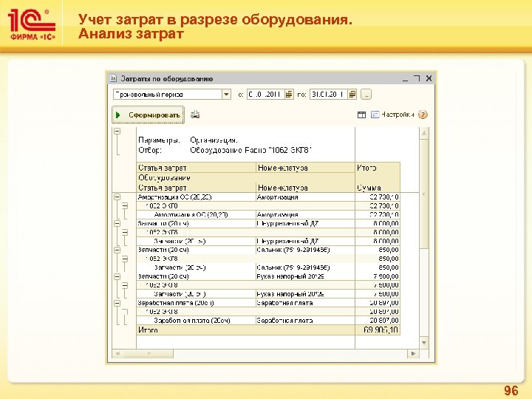
Task: Open the calendar picker for the start date
Action: click(x=289, y=95)
